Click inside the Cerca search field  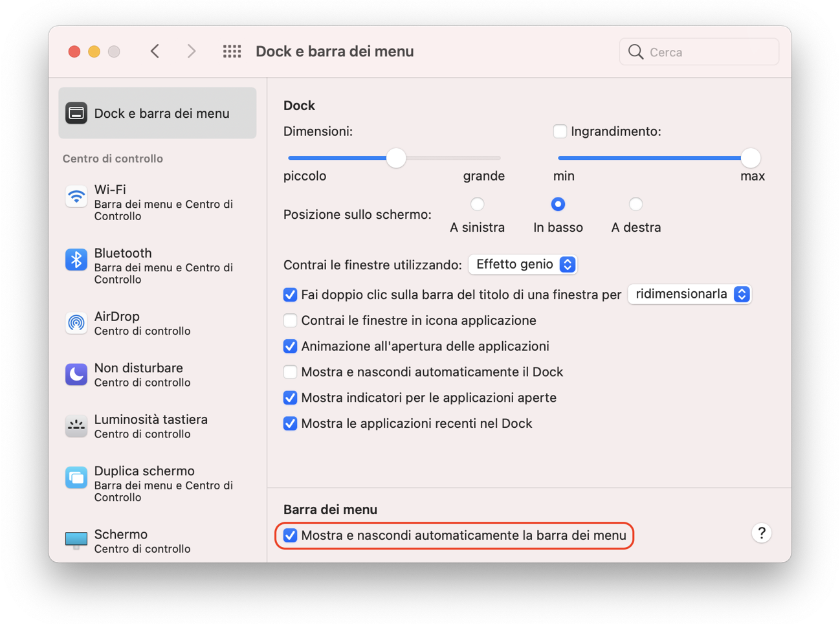tap(699, 51)
